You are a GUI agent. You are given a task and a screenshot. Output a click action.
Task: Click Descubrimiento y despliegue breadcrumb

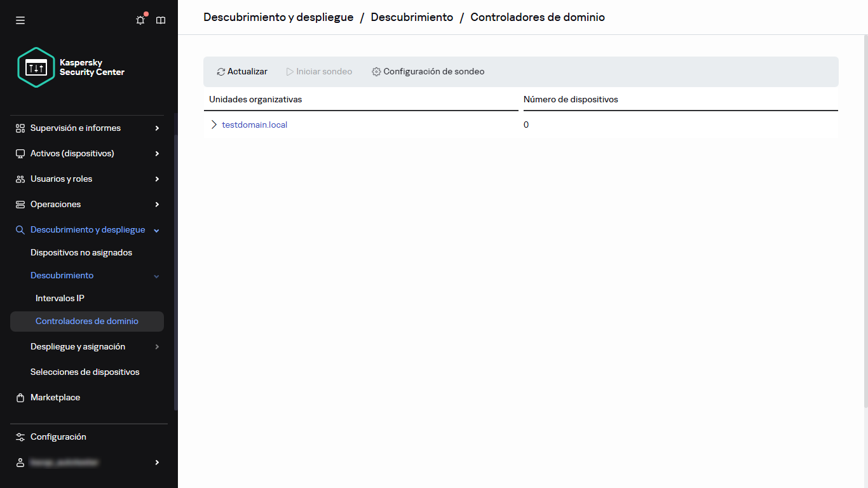[x=278, y=17]
